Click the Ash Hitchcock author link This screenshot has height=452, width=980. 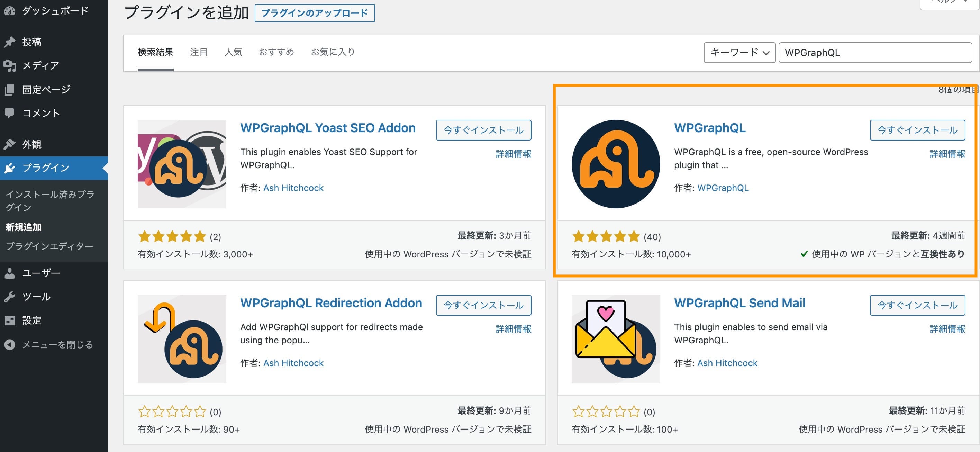[293, 188]
